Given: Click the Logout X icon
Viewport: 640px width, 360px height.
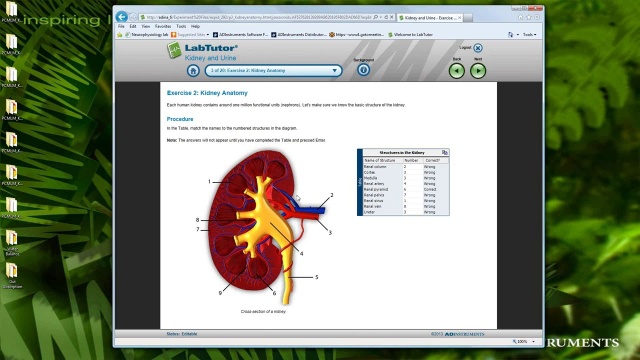Looking at the screenshot, I should click(x=478, y=48).
